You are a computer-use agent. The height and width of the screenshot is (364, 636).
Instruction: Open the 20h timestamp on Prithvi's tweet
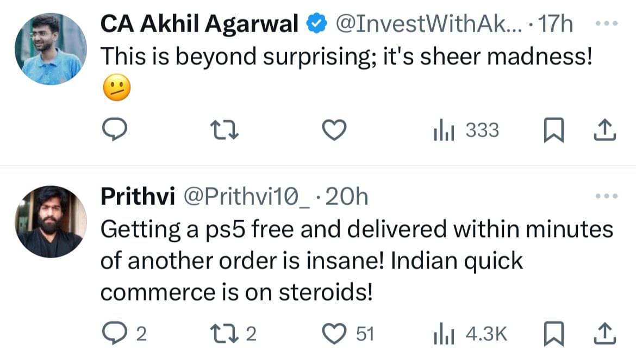347,197
